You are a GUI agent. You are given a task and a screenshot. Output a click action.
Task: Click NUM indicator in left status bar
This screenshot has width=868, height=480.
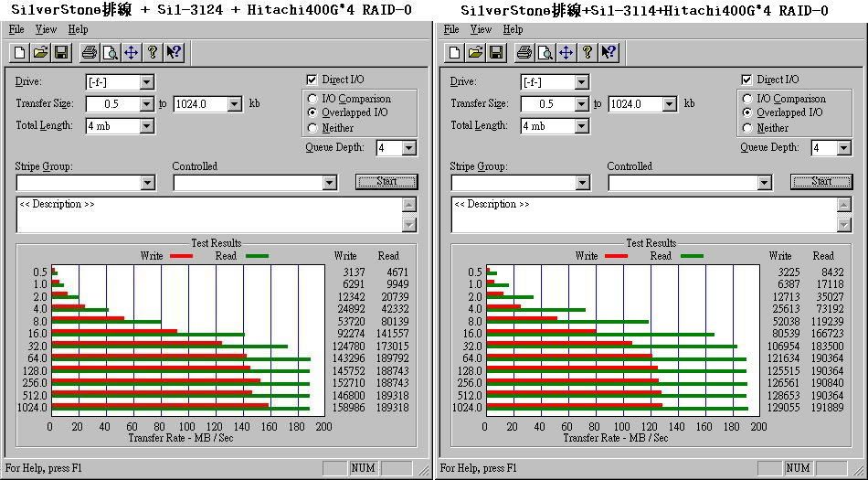[363, 468]
